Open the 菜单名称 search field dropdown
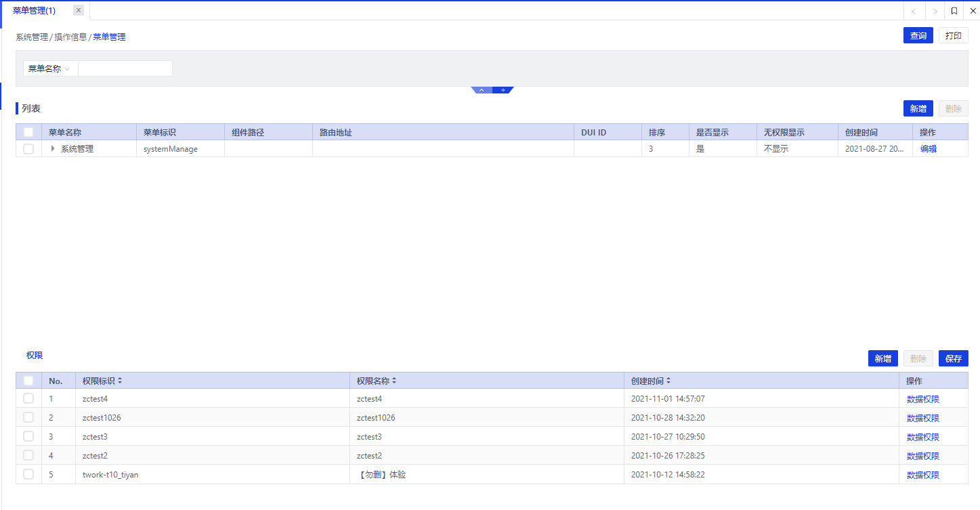 point(50,68)
